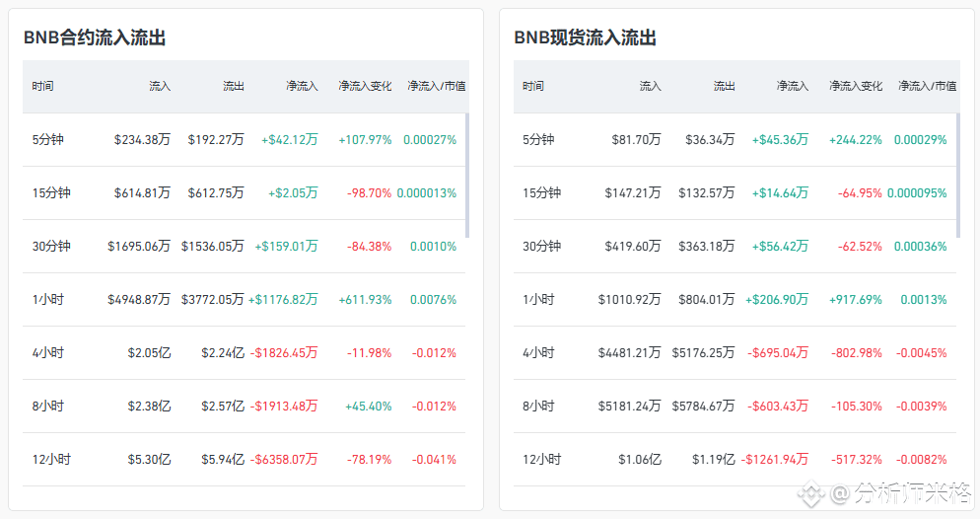The image size is (980, 519).
Task: Click the BNB合约流入流出 panel title
Action: pyautogui.click(x=95, y=38)
